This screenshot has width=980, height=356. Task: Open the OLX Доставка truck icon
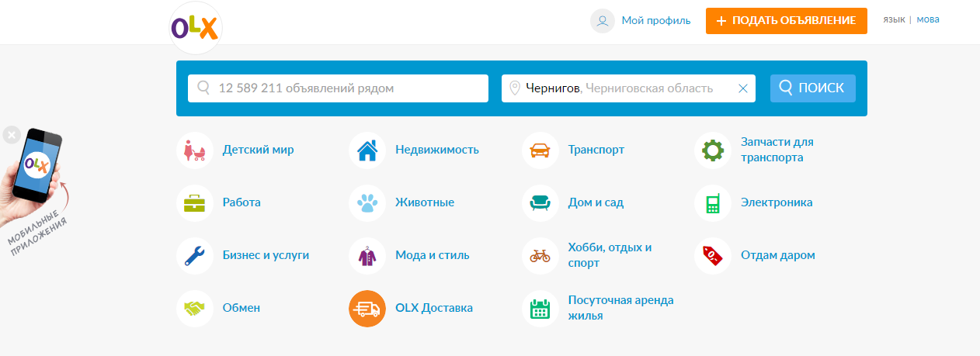click(x=367, y=308)
